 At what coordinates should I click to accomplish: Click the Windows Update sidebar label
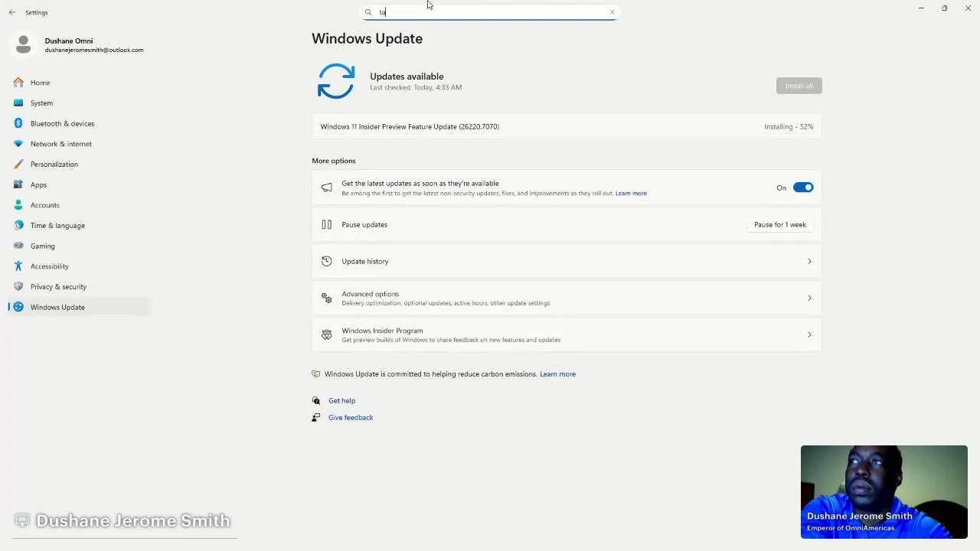pyautogui.click(x=57, y=307)
